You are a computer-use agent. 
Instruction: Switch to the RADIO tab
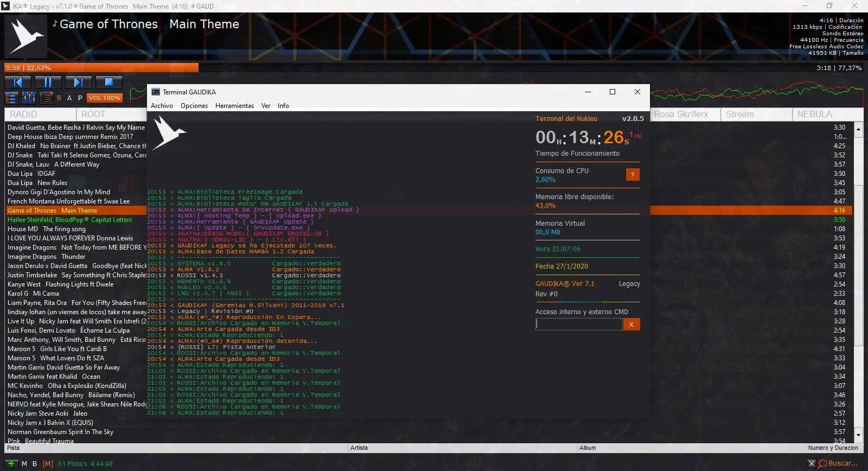40,114
